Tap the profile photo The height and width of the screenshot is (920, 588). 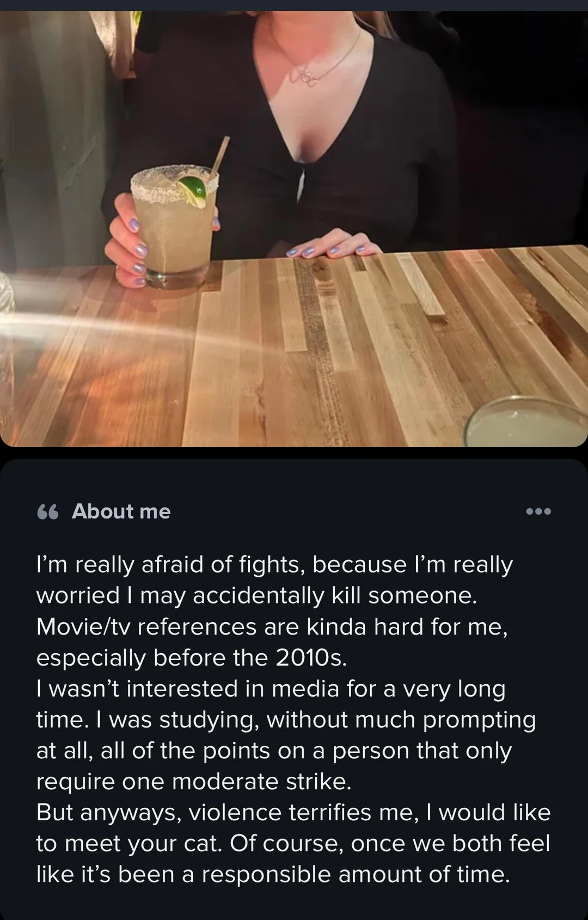coord(294,229)
